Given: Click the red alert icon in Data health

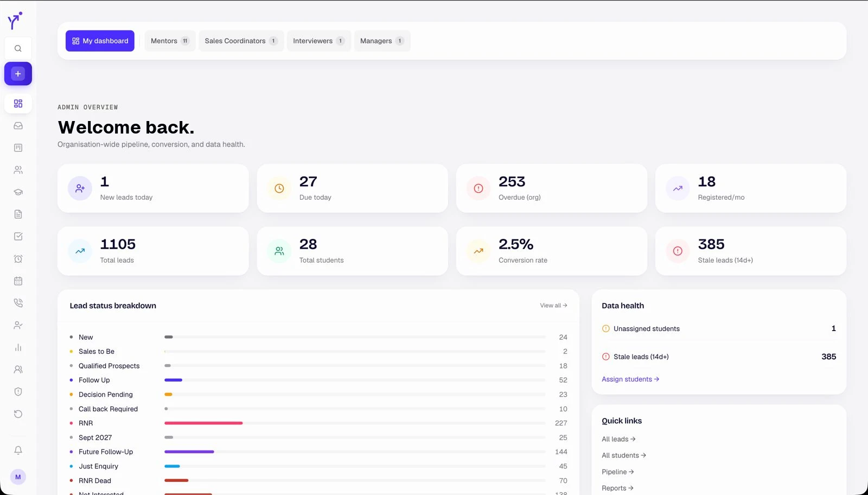Looking at the screenshot, I should click(x=606, y=357).
